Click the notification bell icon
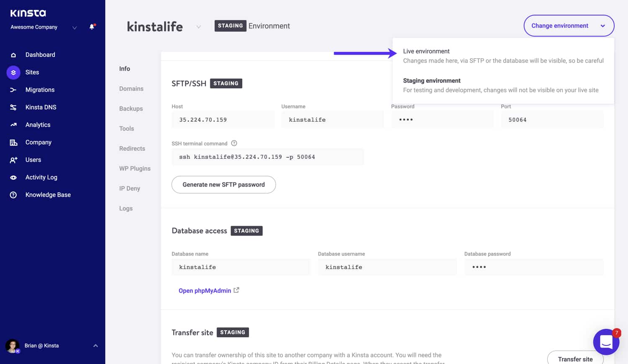Screen dimensions: 628x364 click(x=92, y=26)
